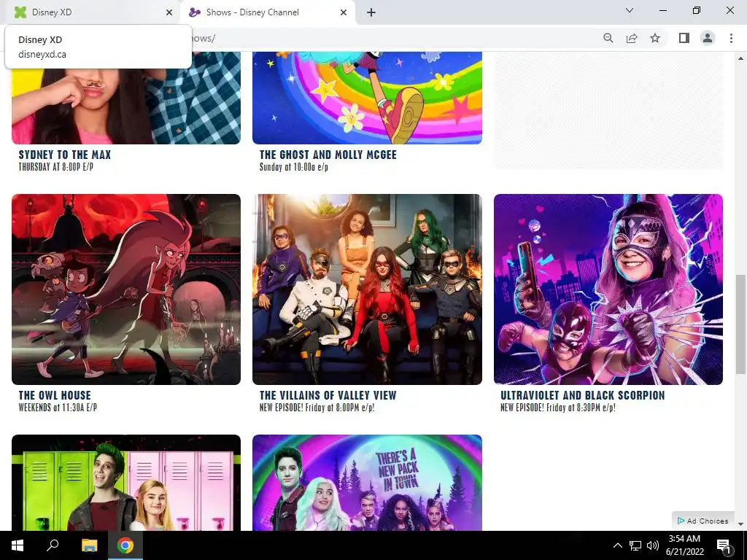Open Chrome's three-dot menu
The height and width of the screenshot is (560, 747).
click(x=731, y=38)
